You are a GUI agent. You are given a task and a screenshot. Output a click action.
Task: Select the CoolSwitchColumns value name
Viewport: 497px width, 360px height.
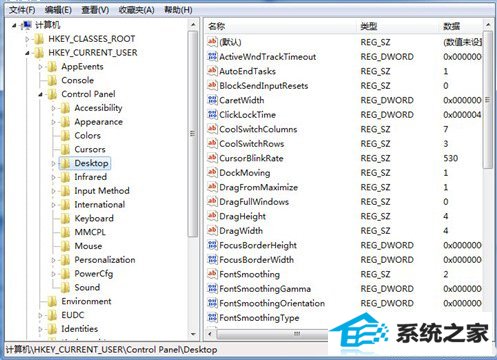(x=258, y=129)
